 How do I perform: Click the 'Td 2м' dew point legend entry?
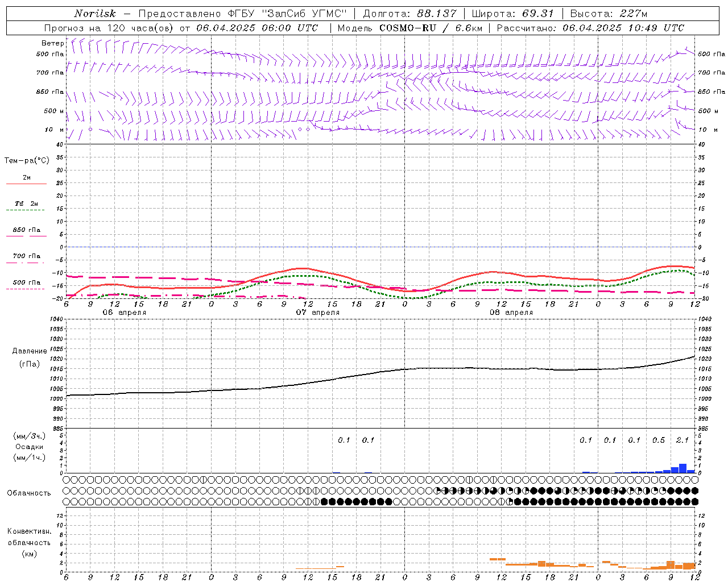(26, 203)
